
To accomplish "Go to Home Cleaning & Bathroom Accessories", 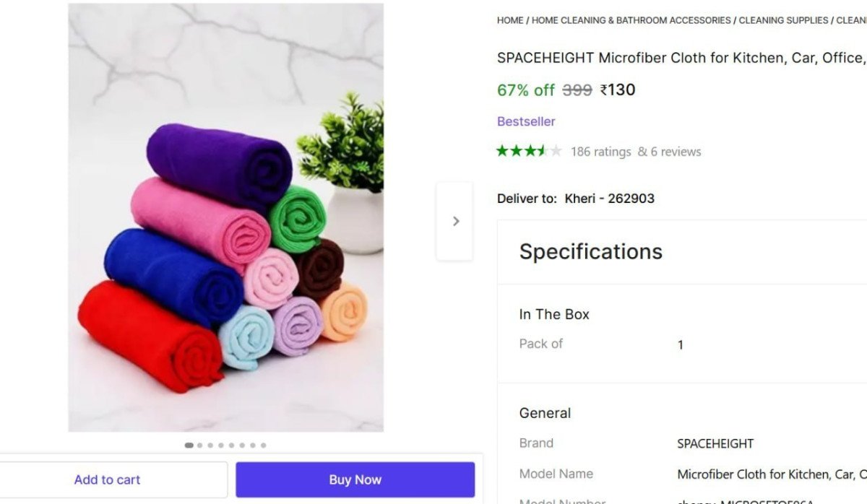I will coord(631,20).
